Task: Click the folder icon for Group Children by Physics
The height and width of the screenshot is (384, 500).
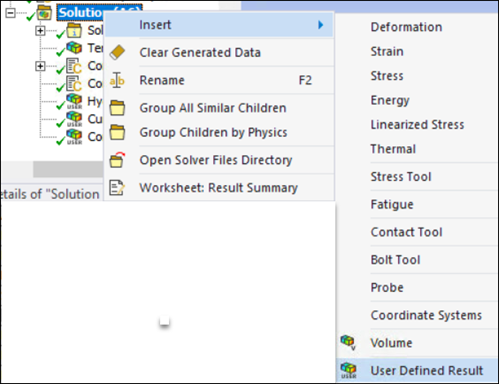Action: click(x=117, y=132)
